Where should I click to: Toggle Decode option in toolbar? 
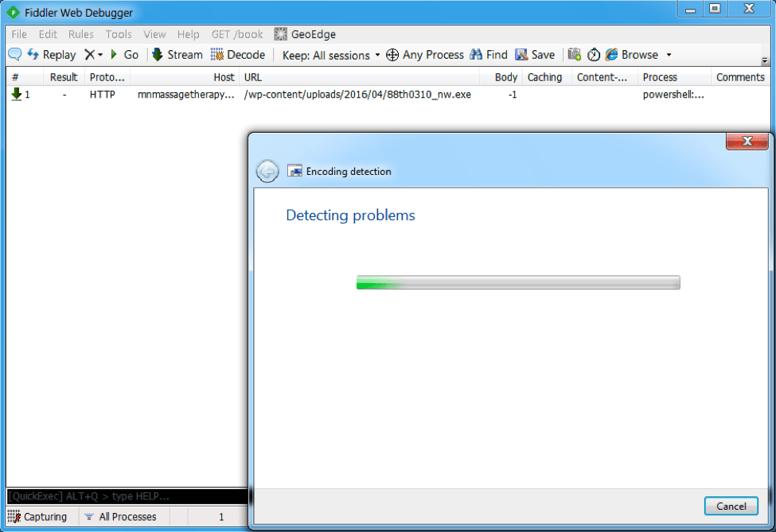click(x=237, y=55)
